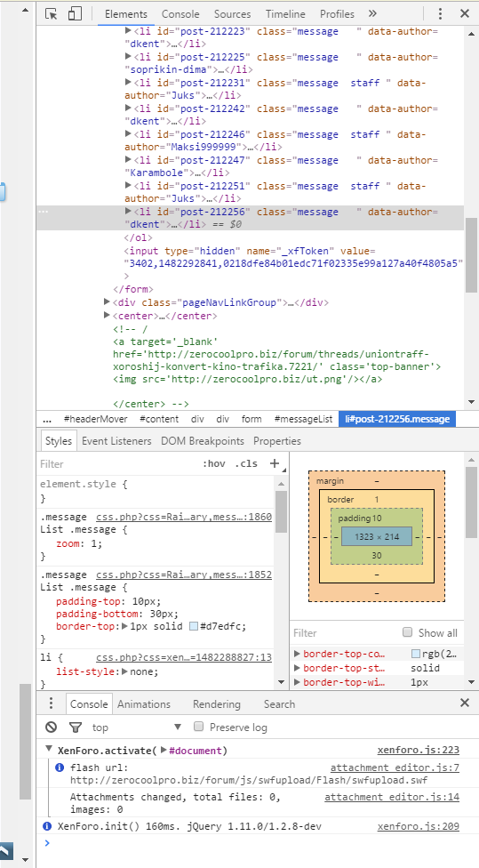Toggle the .cls class editor
This screenshot has height=868, width=479.
pos(246,463)
